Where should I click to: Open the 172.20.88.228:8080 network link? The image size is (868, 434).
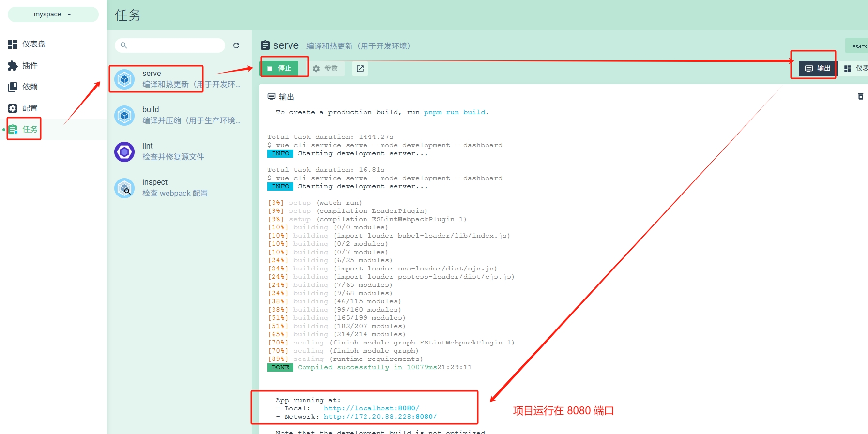click(x=380, y=417)
